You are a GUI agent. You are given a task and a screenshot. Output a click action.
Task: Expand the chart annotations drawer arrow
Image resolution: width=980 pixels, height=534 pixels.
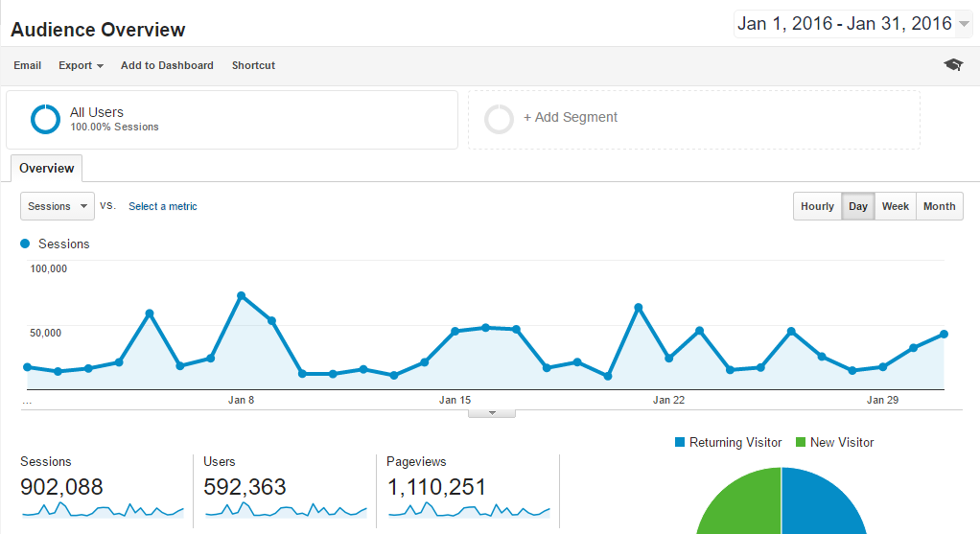click(492, 413)
